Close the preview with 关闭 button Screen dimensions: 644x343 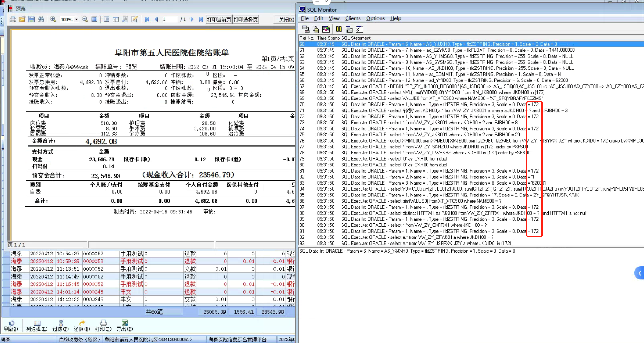point(285,20)
